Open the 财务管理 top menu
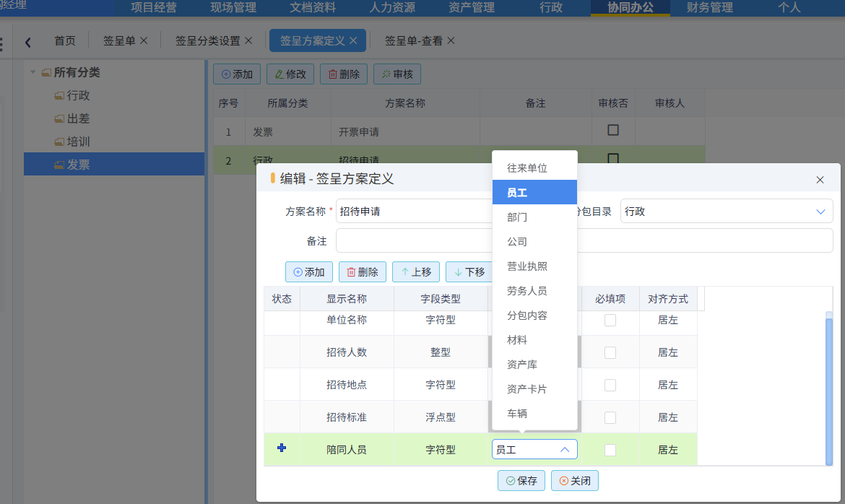Screen dimensions: 845x504 (710, 7)
